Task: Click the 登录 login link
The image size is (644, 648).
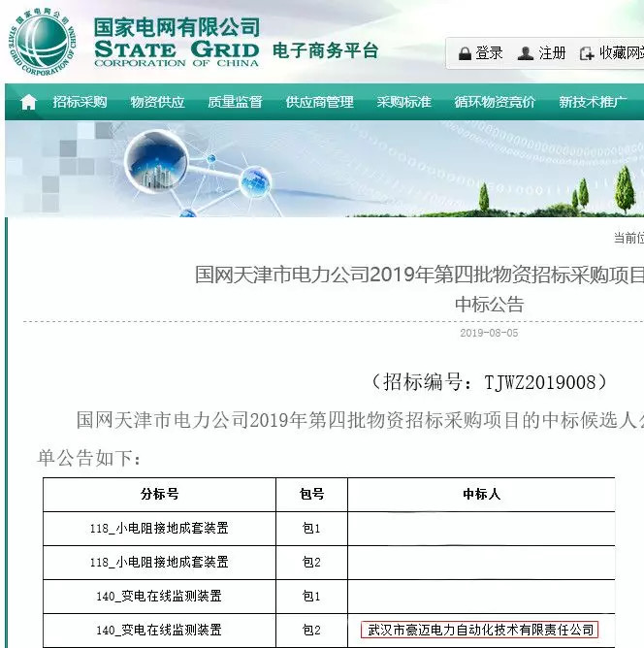Action: click(x=490, y=53)
